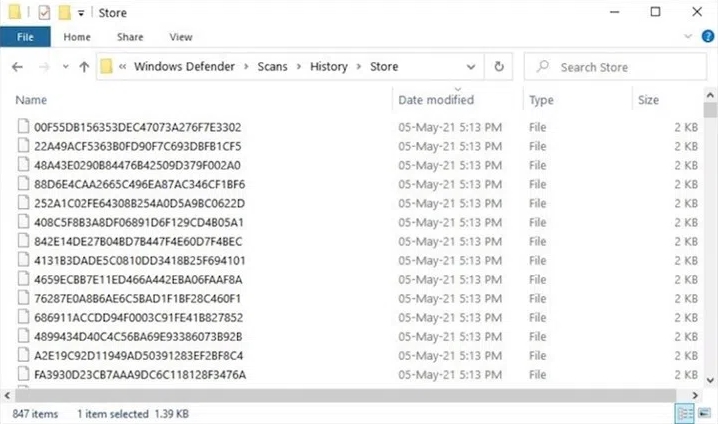Click the Back navigation arrow
Screen dimensions: 718x424
click(x=17, y=67)
